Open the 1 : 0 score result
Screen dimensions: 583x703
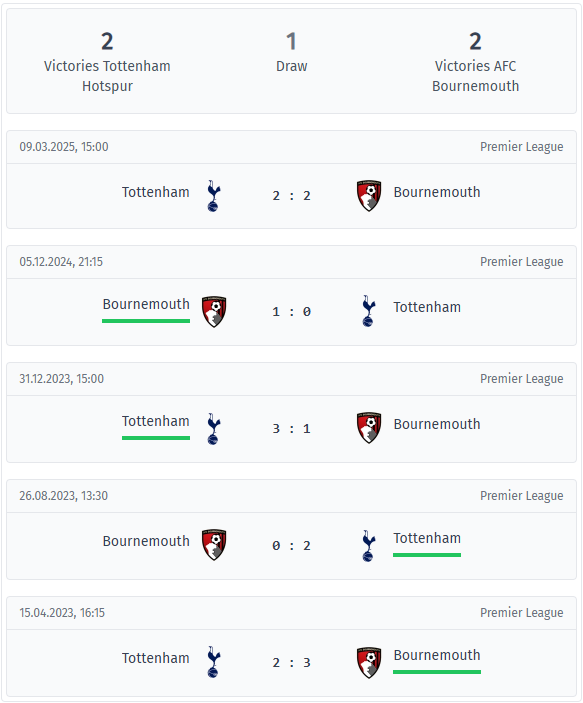point(292,312)
